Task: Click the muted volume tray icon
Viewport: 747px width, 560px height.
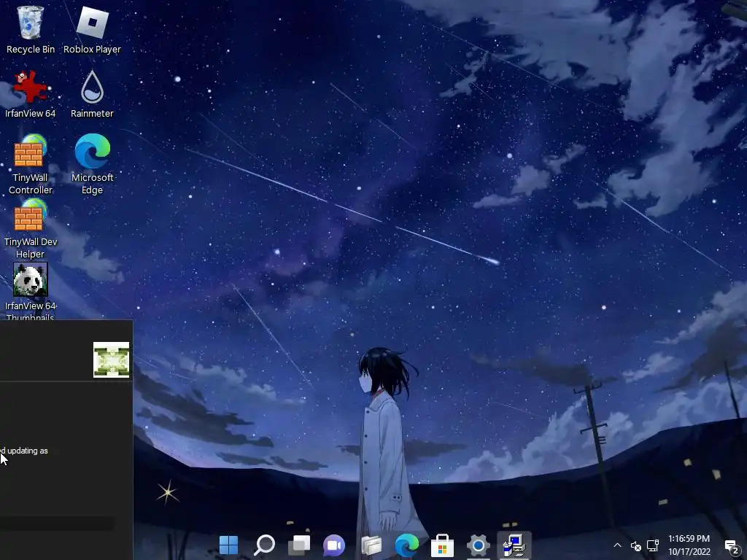Action: [635, 545]
